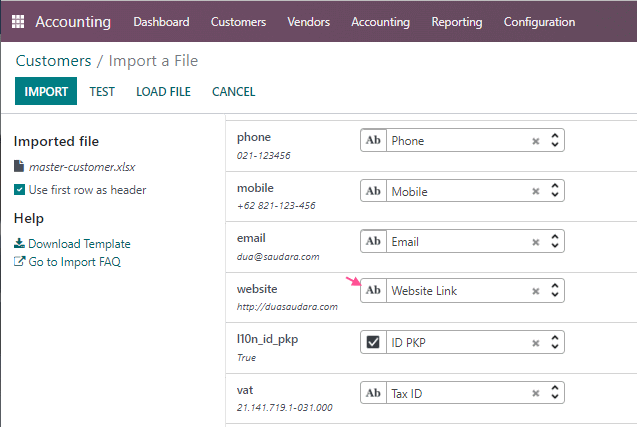Toggle Use first row as header checkbox
This screenshot has width=637, height=427.
point(19,190)
